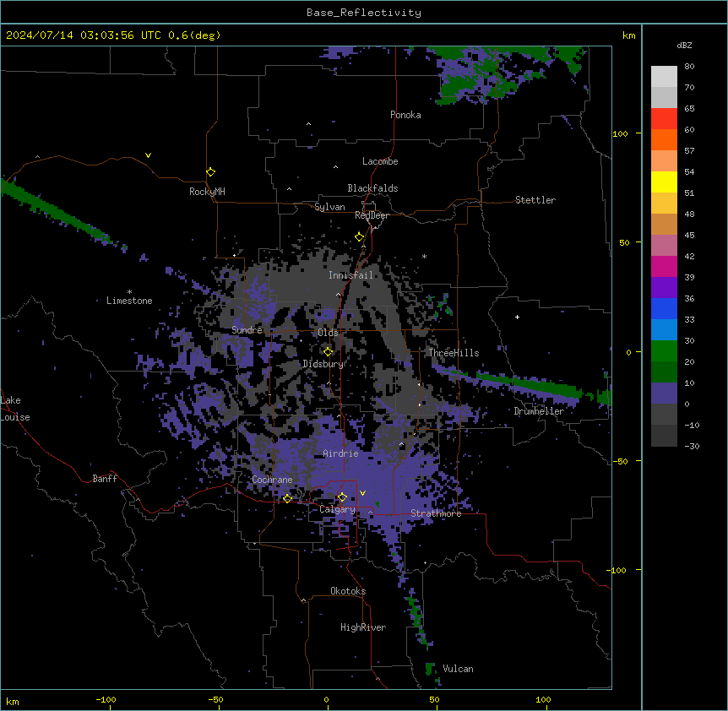Select the purple 36-39 dBZ swatch
728x711 pixels.
click(664, 287)
